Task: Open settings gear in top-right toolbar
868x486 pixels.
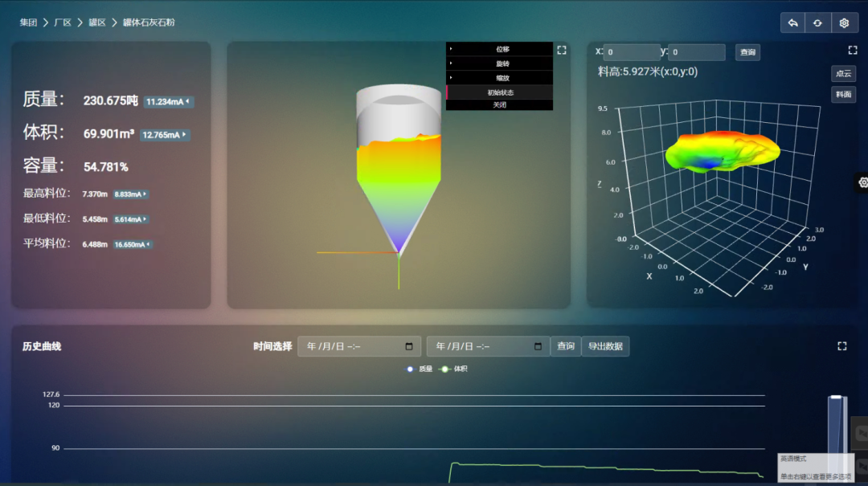Action: (844, 23)
